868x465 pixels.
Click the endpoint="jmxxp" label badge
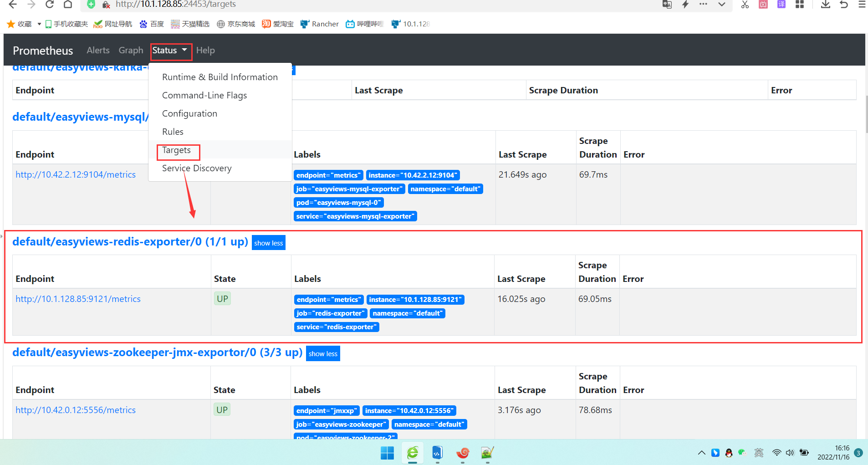[x=327, y=411]
